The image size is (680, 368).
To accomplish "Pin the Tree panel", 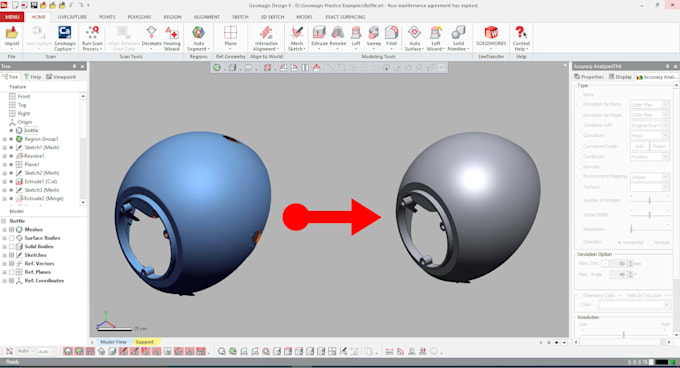I will point(75,66).
